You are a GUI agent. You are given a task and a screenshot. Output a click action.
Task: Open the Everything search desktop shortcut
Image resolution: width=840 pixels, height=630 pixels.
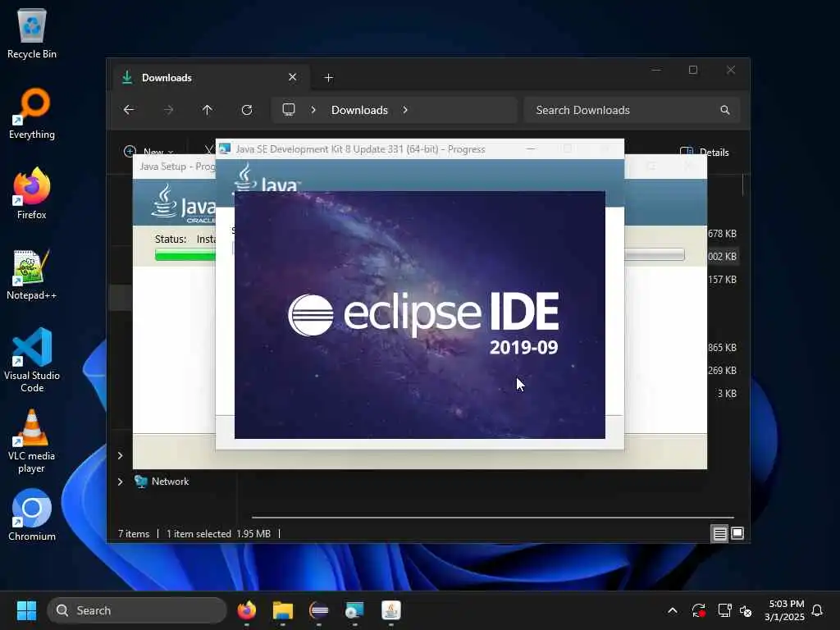[x=32, y=113]
